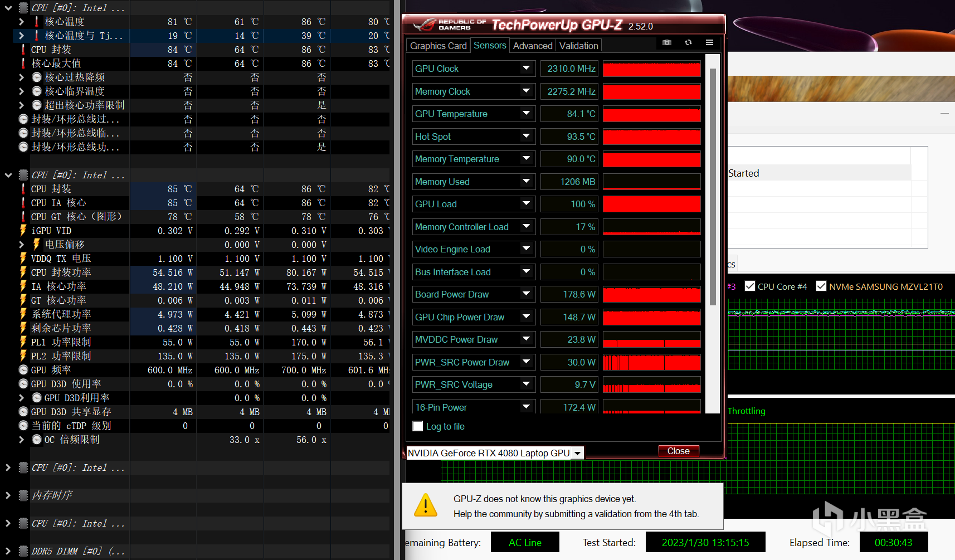
Task: Click the thermometer icon beside CPU GT 核心
Action: tap(23, 217)
